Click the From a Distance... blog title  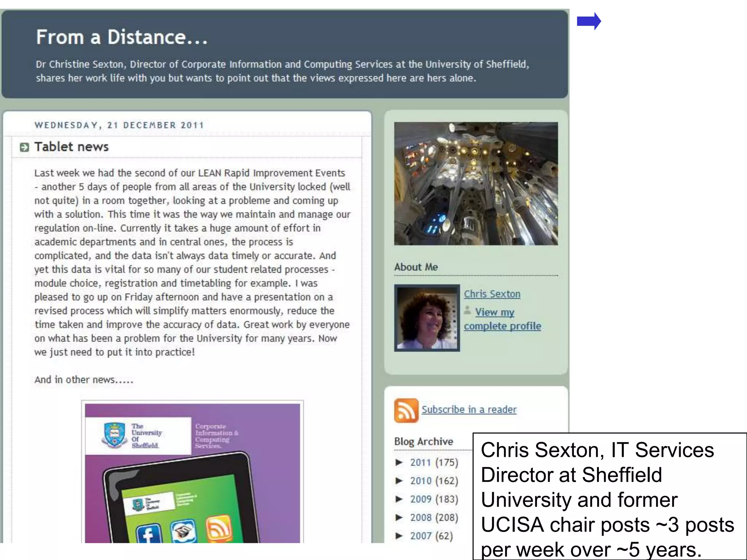coord(122,37)
